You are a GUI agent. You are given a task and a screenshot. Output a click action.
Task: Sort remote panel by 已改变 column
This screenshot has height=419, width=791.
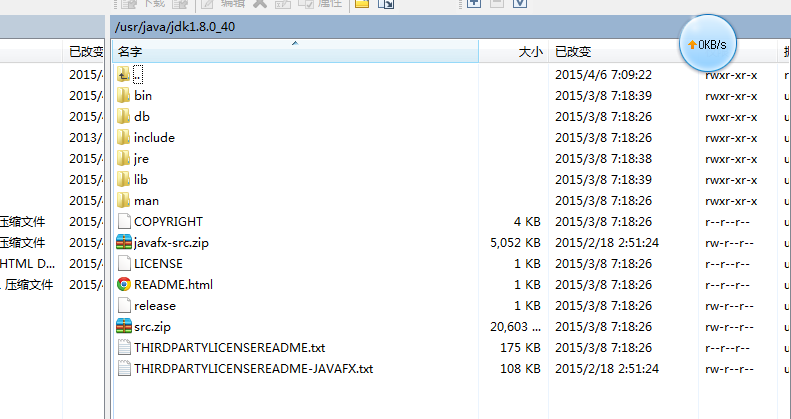[x=624, y=51]
